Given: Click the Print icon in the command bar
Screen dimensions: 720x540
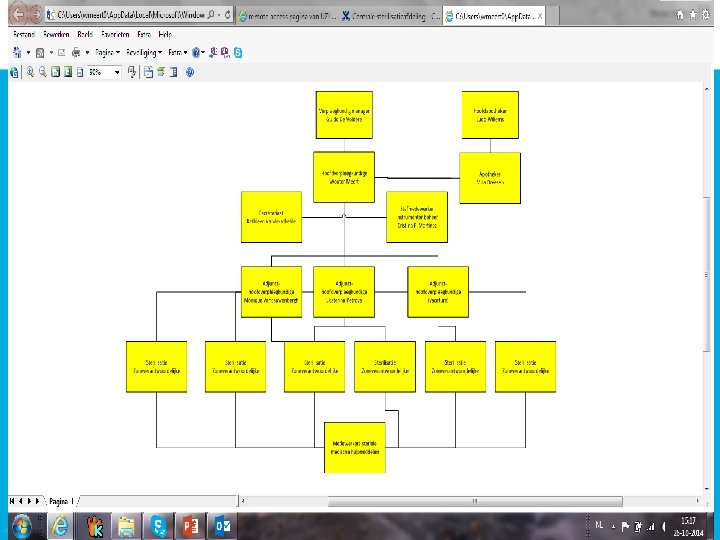Looking at the screenshot, I should click(x=76, y=52).
